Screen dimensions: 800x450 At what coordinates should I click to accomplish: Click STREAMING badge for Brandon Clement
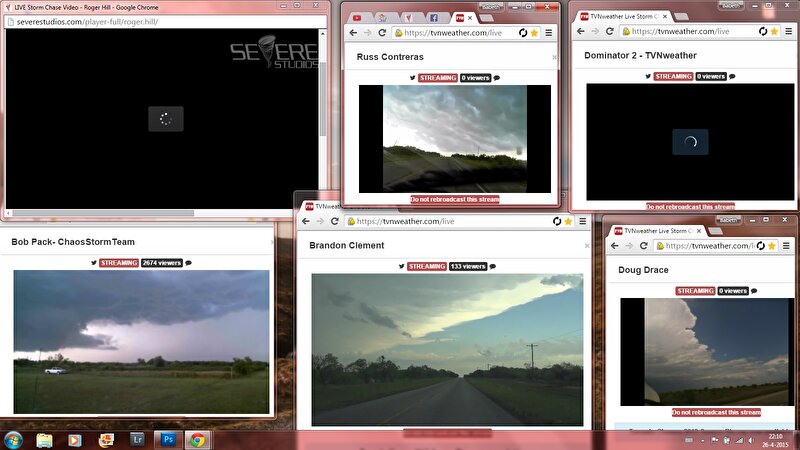tap(427, 267)
